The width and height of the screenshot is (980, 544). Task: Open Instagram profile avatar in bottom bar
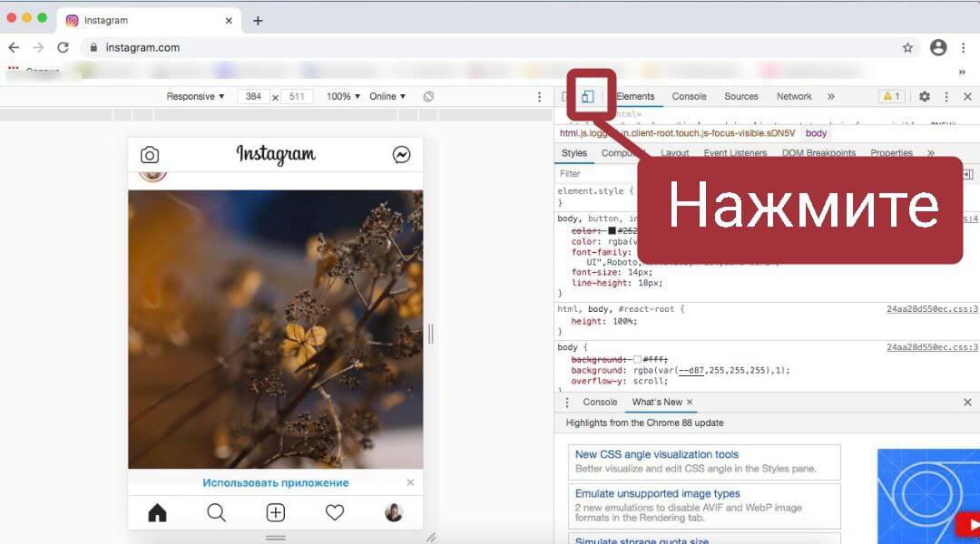tap(394, 513)
